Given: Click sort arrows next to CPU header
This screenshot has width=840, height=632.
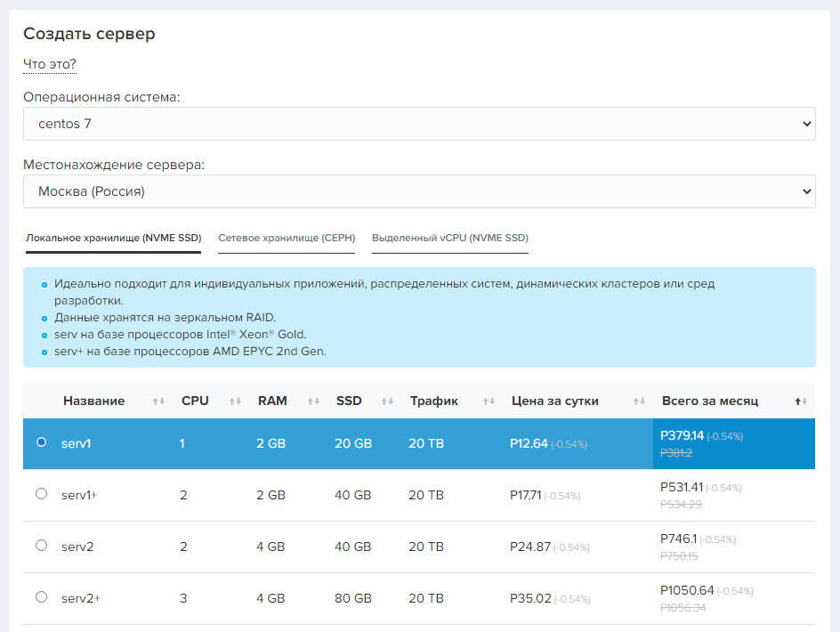Looking at the screenshot, I should pos(236,401).
